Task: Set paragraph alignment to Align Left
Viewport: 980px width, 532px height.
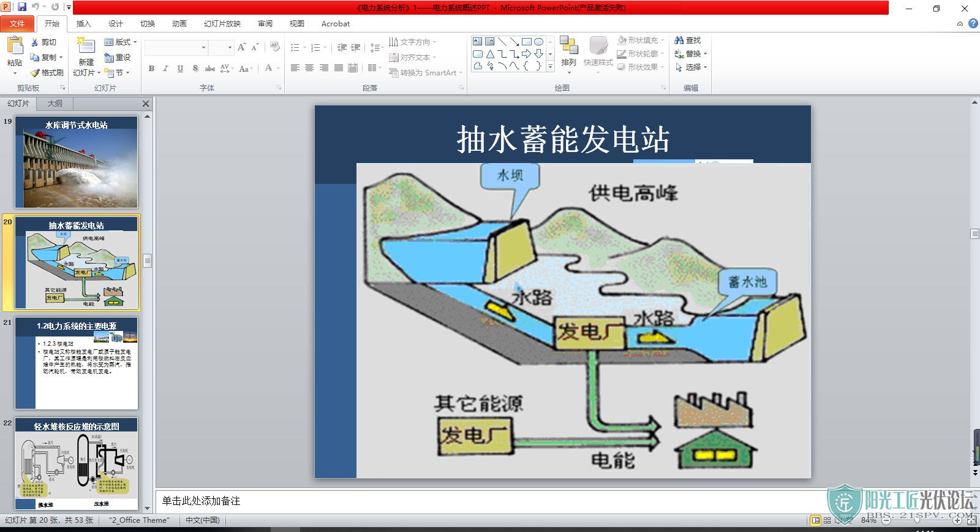Action: coord(295,68)
